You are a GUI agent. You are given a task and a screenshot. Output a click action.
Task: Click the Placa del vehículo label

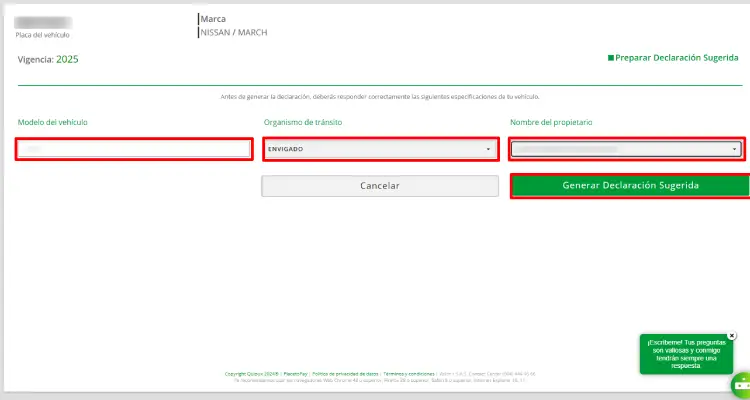click(x=41, y=35)
